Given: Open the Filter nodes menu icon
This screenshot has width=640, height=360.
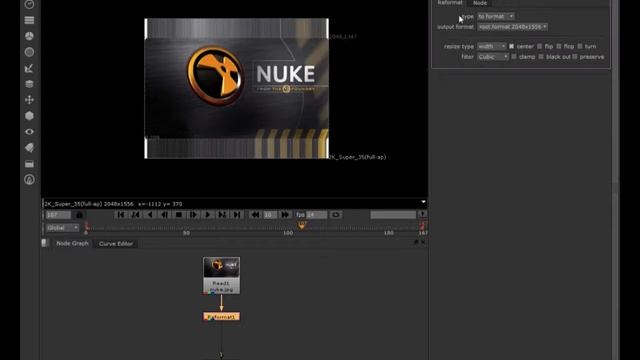Looking at the screenshot, I should (x=29, y=52).
